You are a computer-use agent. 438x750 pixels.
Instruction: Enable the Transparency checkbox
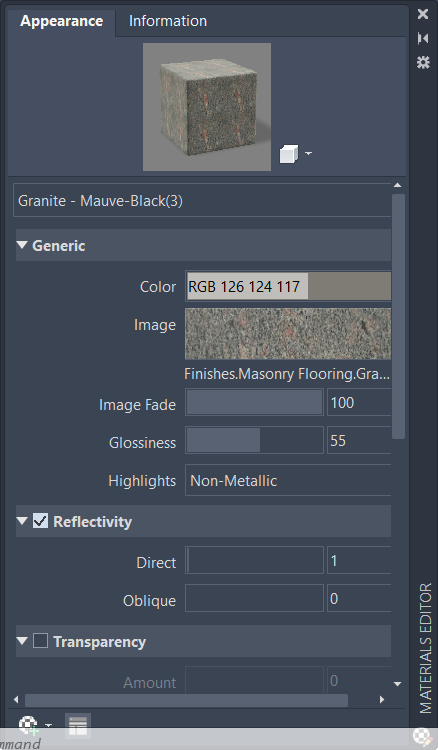click(x=40, y=641)
